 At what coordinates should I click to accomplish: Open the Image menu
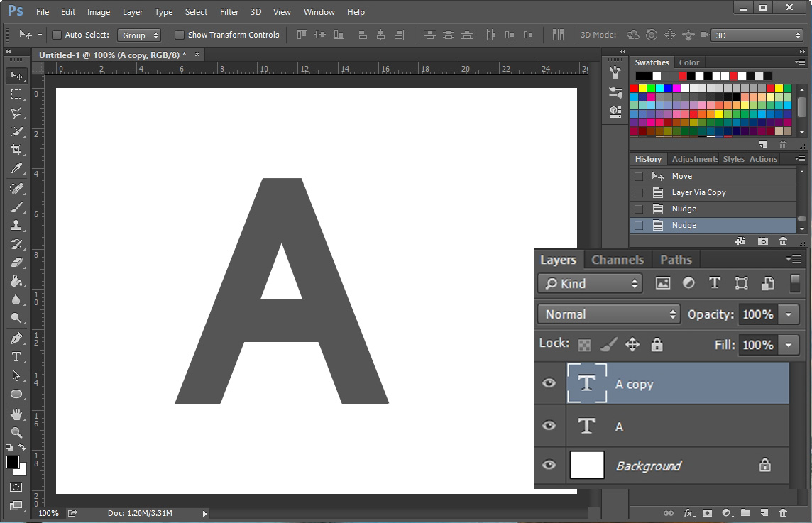99,12
